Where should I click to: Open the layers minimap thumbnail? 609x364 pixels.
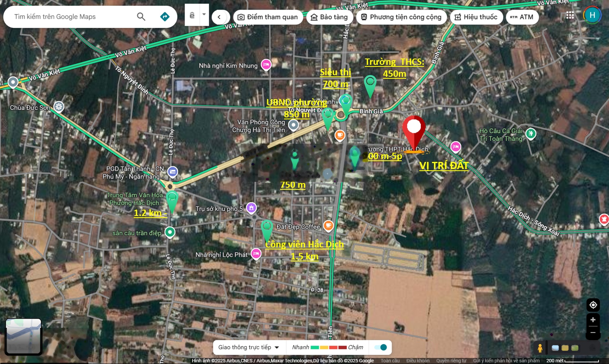coord(23,337)
